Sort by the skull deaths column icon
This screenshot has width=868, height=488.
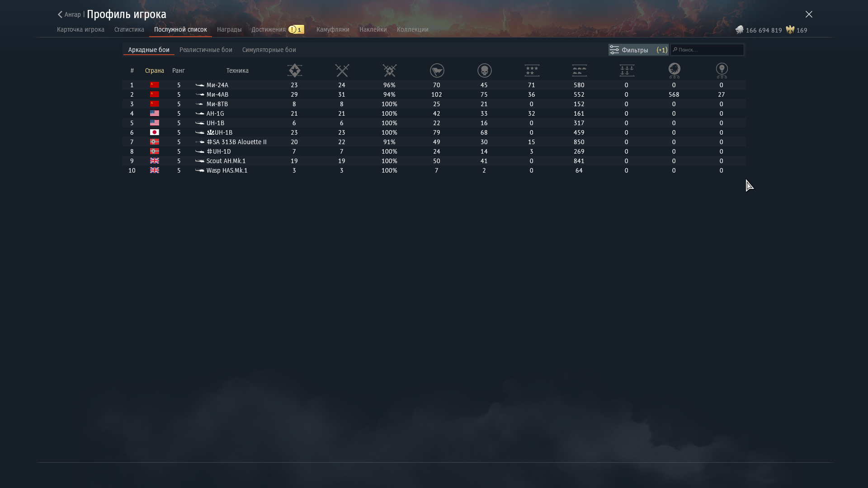[x=484, y=70]
